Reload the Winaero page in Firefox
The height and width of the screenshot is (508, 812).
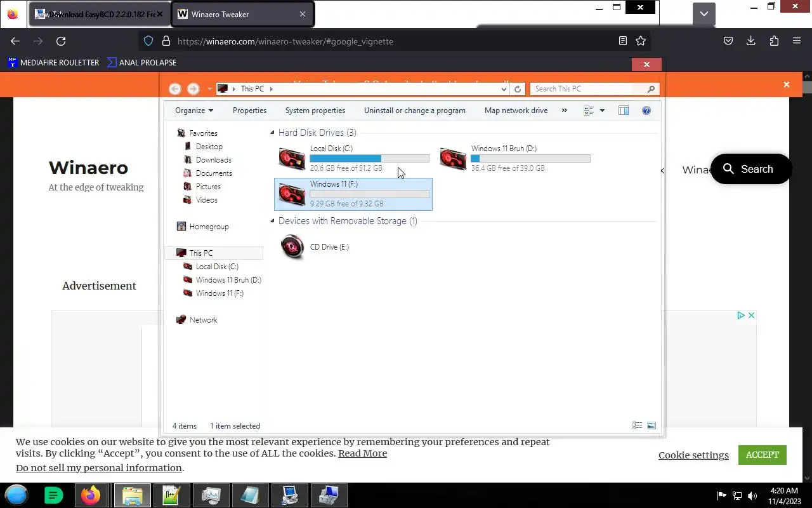coord(61,41)
